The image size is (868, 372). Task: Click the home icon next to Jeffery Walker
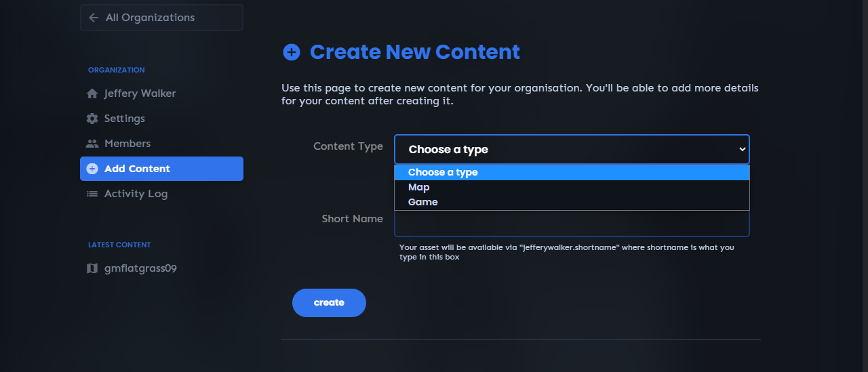click(92, 94)
